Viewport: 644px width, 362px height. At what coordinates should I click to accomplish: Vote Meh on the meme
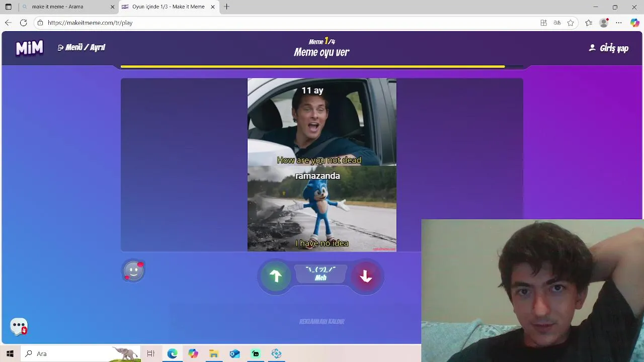click(x=320, y=274)
